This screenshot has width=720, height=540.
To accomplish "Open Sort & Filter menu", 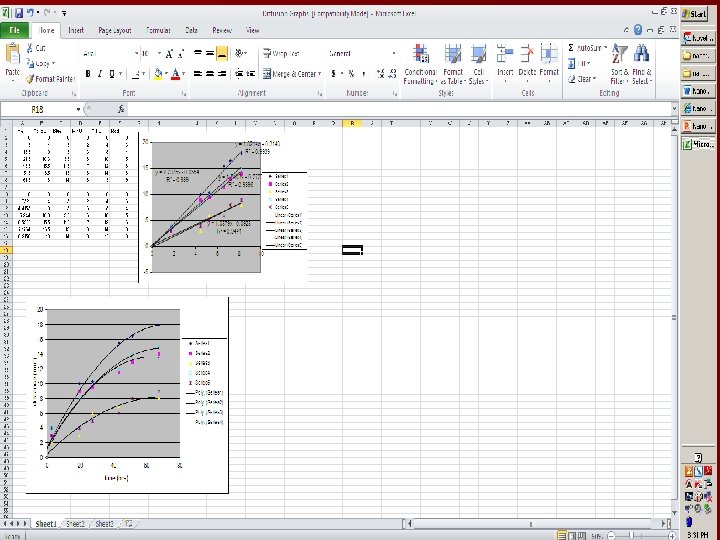I will [x=619, y=64].
